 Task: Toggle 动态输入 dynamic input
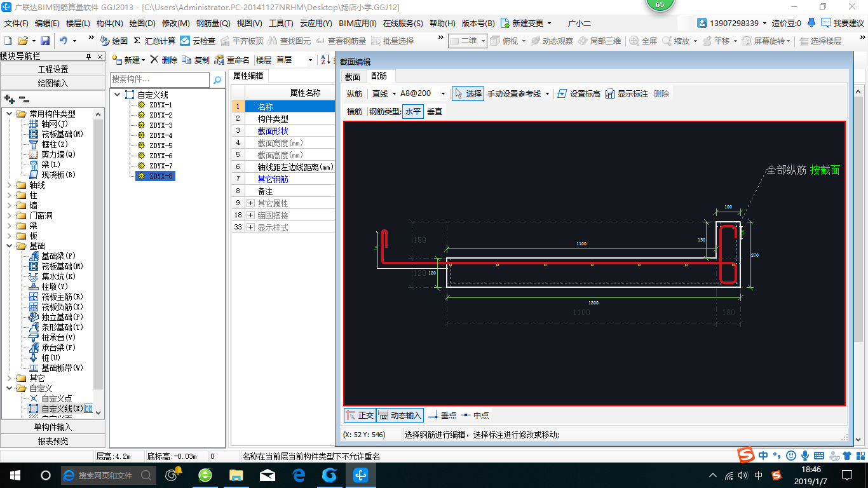point(400,415)
